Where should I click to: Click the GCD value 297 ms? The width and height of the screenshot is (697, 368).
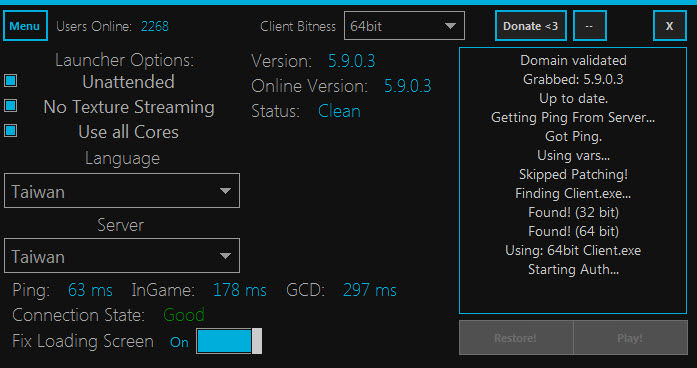coord(370,290)
